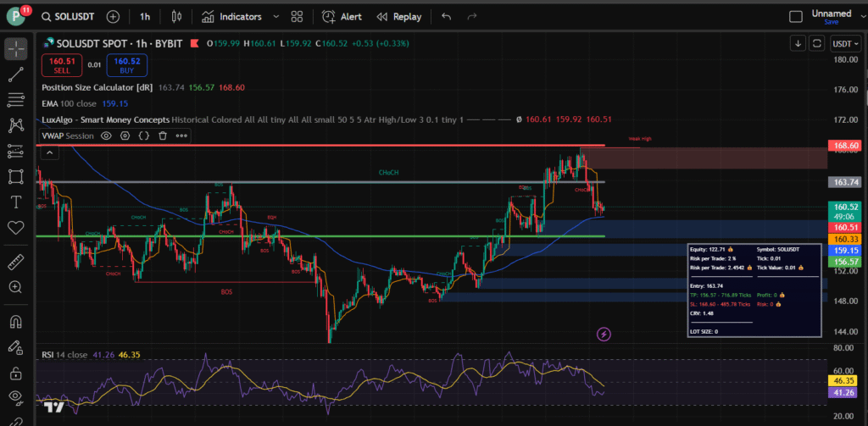Click the 168.60 red price label
The width and height of the screenshot is (868, 426).
[x=843, y=146]
